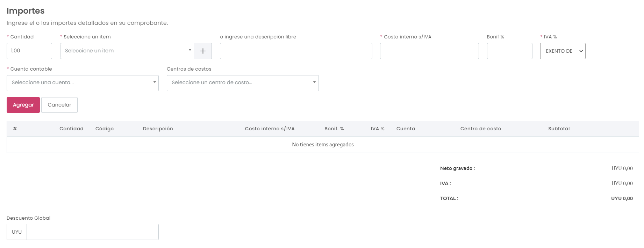Image resolution: width=644 pixels, height=248 pixels.
Task: Open the 'Seleccione un item' dropdown
Action: pyautogui.click(x=127, y=51)
